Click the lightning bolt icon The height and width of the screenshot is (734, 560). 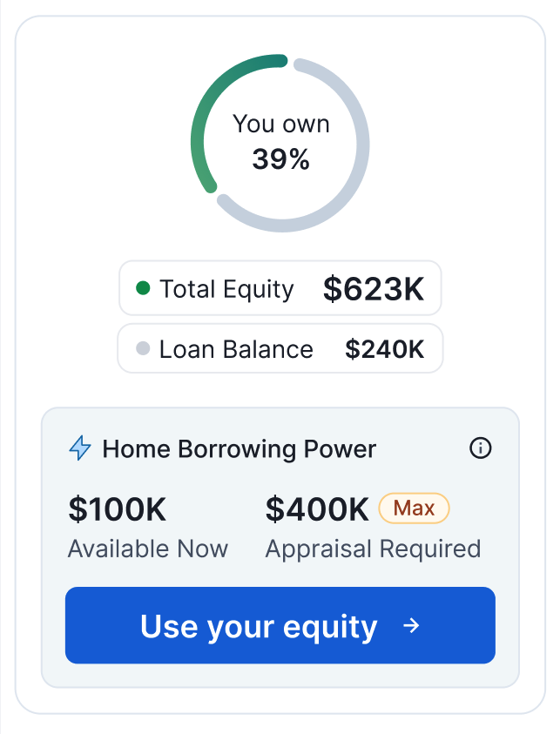coord(80,448)
